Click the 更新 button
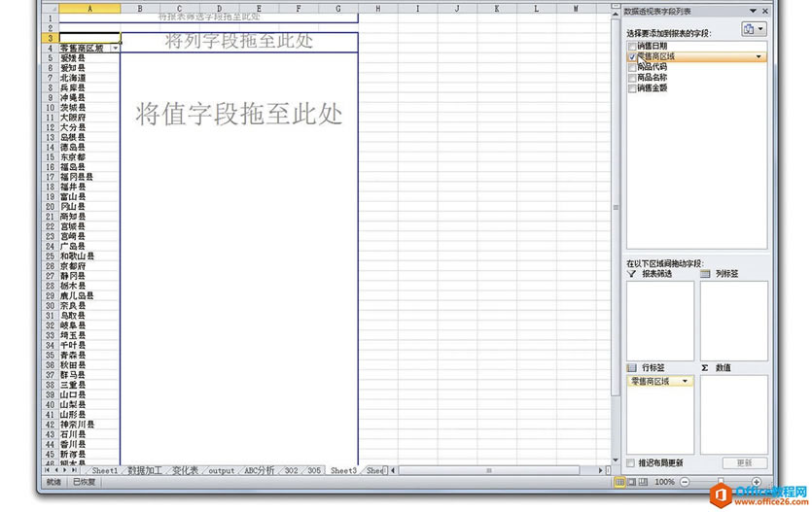 coord(744,462)
